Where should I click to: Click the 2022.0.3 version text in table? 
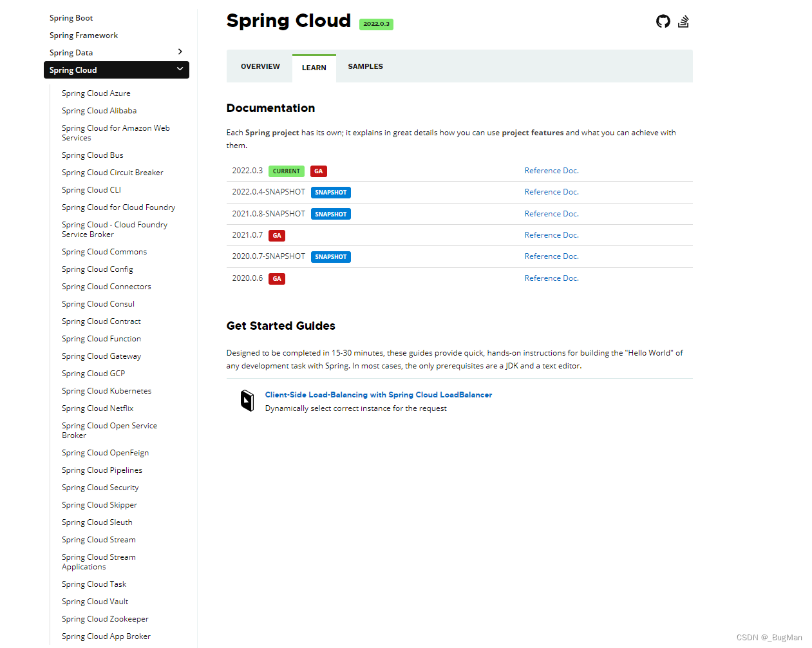(247, 171)
